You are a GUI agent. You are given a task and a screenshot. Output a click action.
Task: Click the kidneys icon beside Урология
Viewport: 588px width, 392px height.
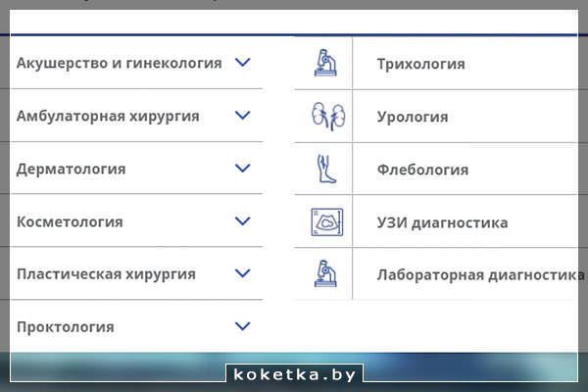(x=328, y=116)
